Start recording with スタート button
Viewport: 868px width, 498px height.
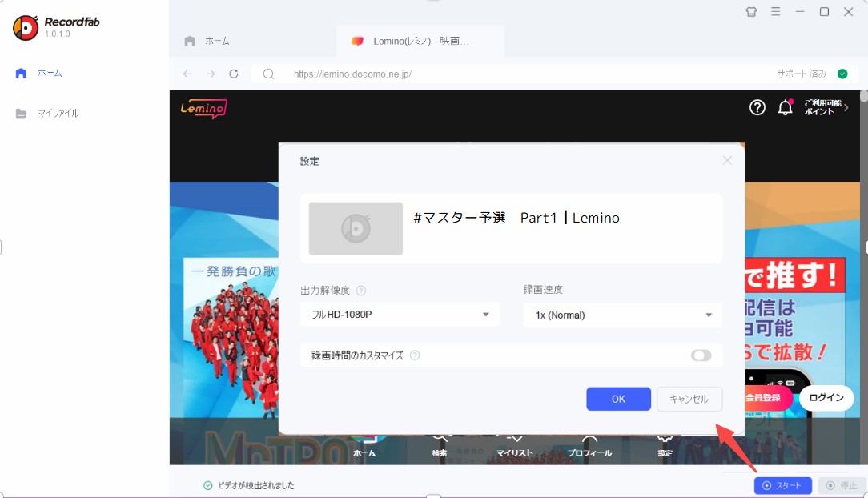coord(783,485)
